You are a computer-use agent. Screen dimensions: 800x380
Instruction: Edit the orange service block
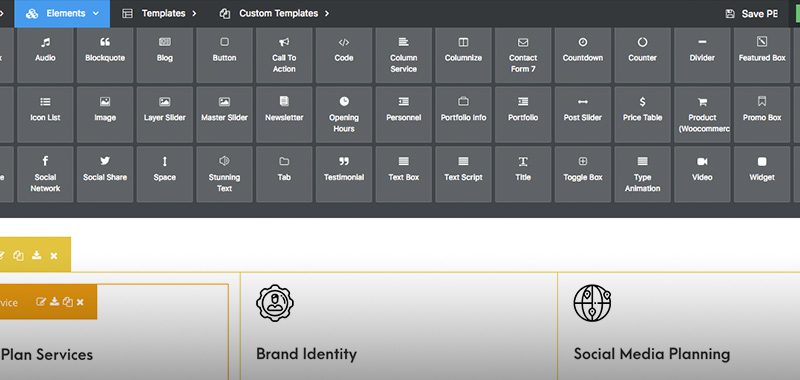tap(41, 302)
